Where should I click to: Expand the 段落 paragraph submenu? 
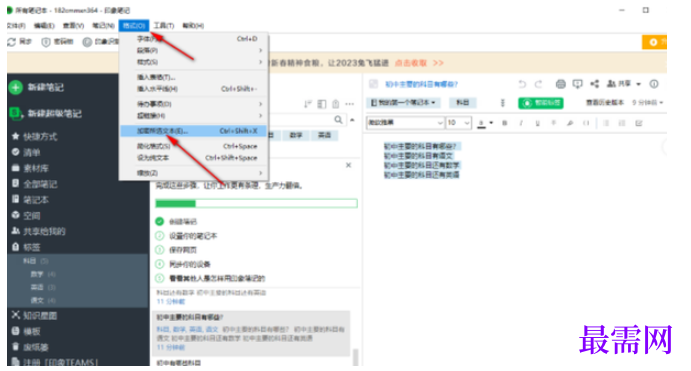(x=194, y=50)
